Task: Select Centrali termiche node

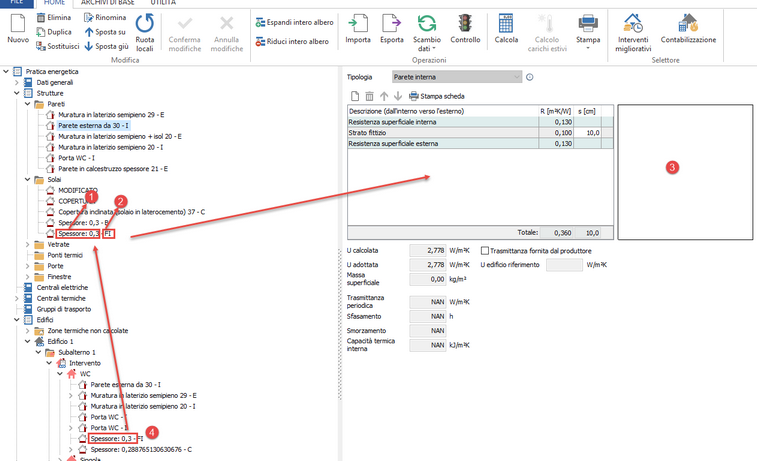Action: tap(61, 298)
